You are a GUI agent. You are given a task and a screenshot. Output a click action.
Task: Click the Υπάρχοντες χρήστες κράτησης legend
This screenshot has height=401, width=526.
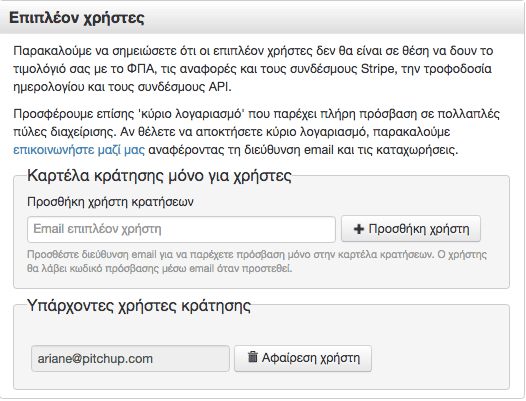click(x=139, y=306)
